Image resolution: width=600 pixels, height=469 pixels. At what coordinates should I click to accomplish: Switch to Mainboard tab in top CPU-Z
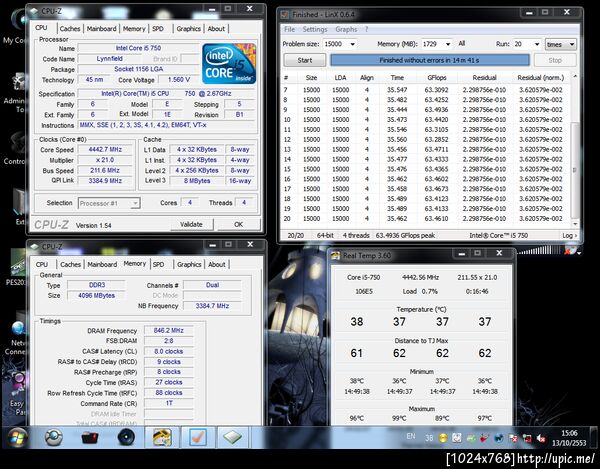[x=101, y=29]
